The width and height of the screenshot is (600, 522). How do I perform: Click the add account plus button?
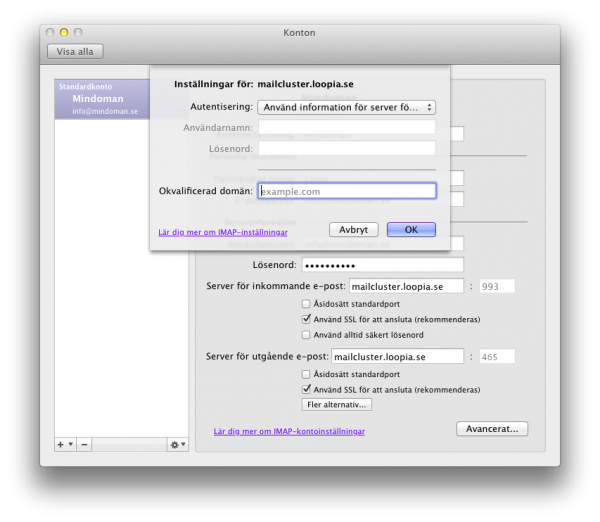tap(60, 445)
